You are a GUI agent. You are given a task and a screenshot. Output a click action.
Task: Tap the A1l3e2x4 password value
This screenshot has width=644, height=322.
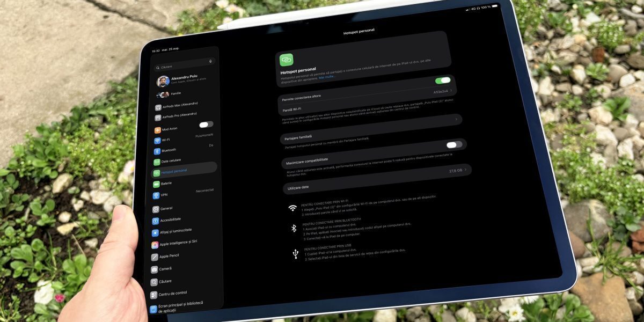pyautogui.click(x=440, y=92)
